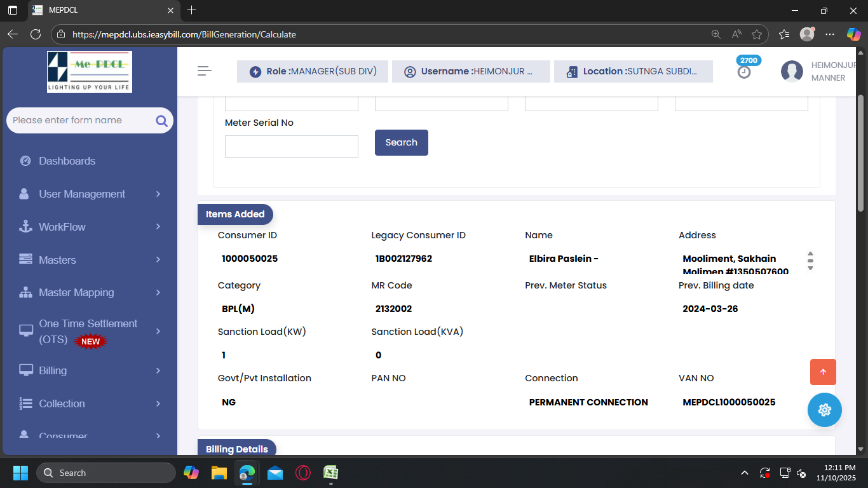The width and height of the screenshot is (868, 488).
Task: Click the page vertical scrollbar
Action: [861, 152]
